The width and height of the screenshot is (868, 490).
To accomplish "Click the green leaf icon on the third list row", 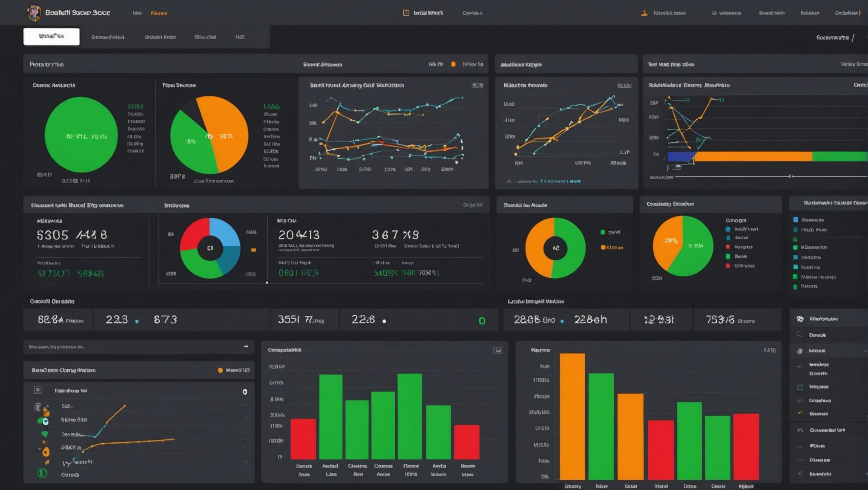I will [x=44, y=434].
